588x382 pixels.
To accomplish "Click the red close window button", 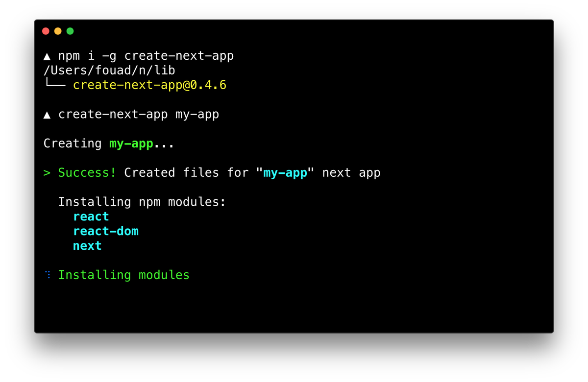I will point(46,31).
